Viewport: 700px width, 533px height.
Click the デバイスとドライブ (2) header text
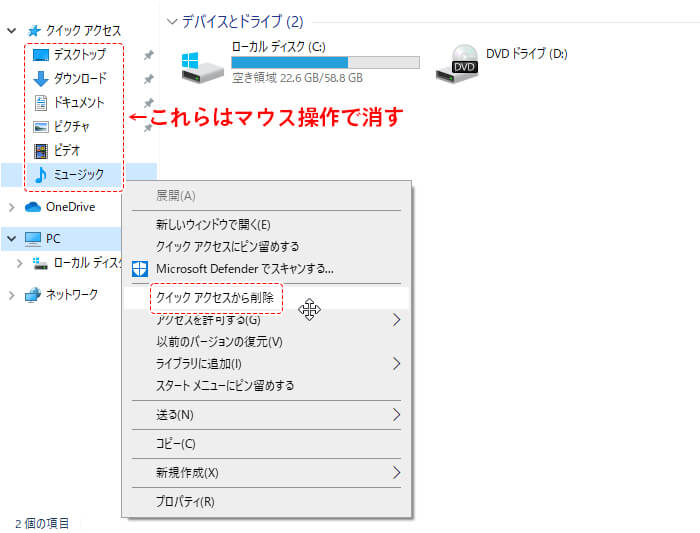point(243,21)
